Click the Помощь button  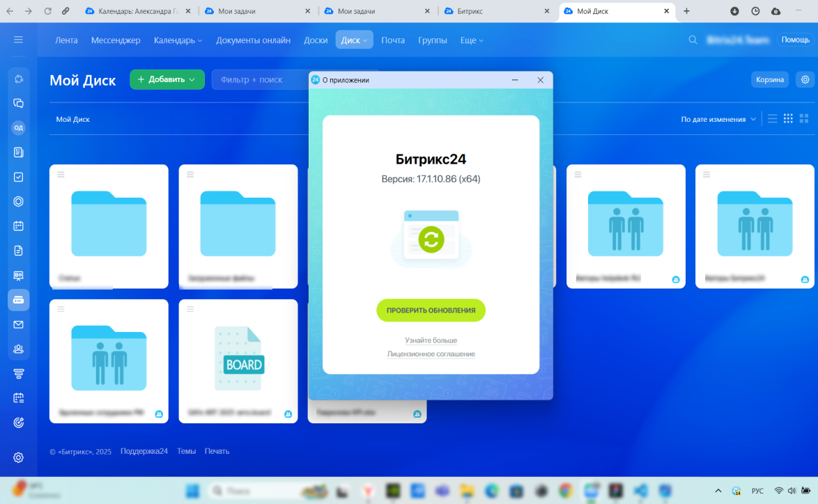click(x=795, y=40)
